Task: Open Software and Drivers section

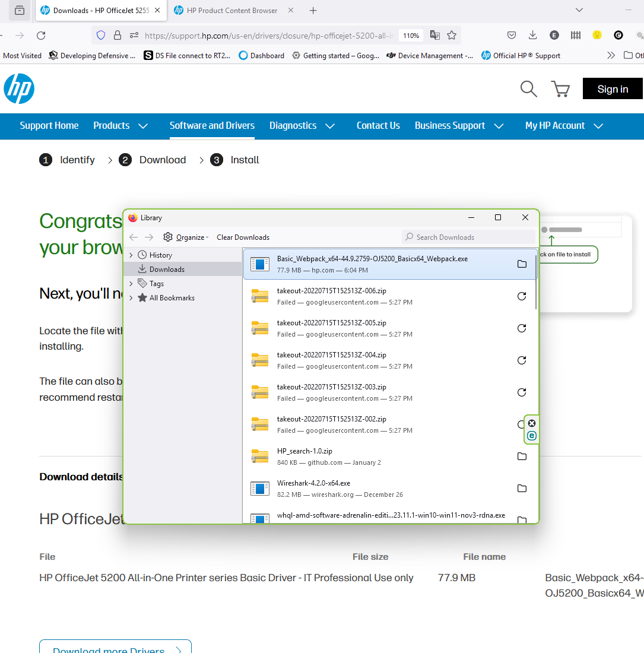Action: pos(212,126)
